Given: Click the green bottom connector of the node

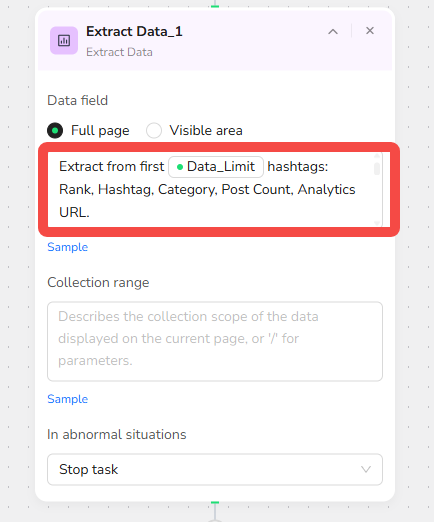Looking at the screenshot, I should point(215,502).
